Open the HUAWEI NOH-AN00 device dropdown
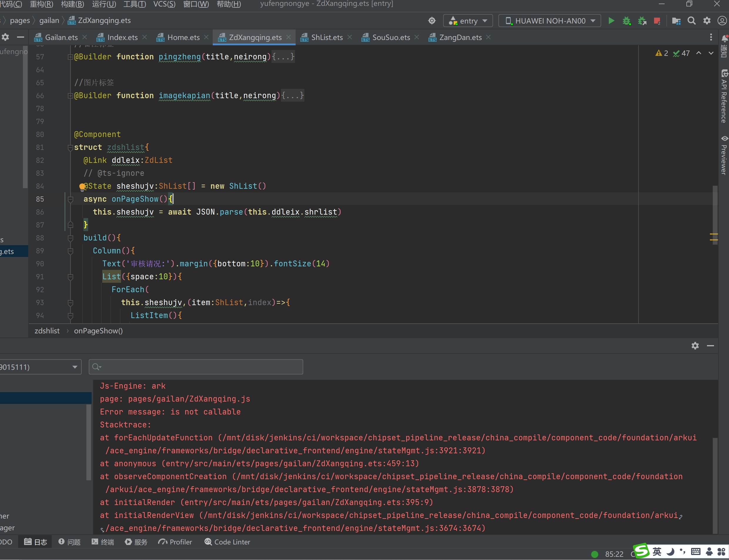 550,21
